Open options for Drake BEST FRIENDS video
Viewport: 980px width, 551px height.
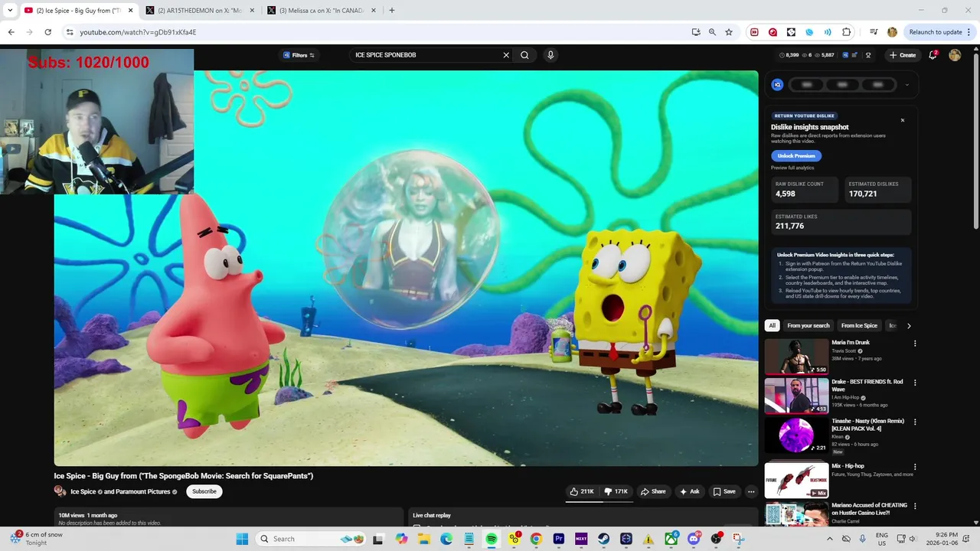click(915, 383)
